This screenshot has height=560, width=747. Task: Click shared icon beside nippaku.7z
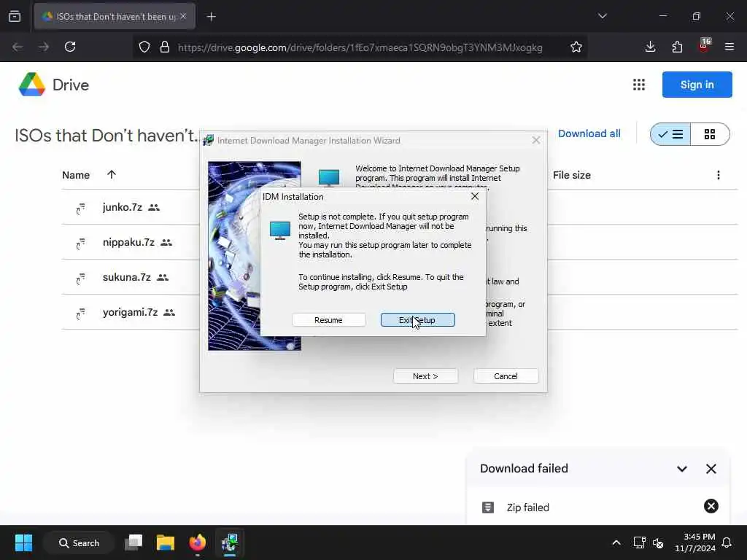point(166,242)
